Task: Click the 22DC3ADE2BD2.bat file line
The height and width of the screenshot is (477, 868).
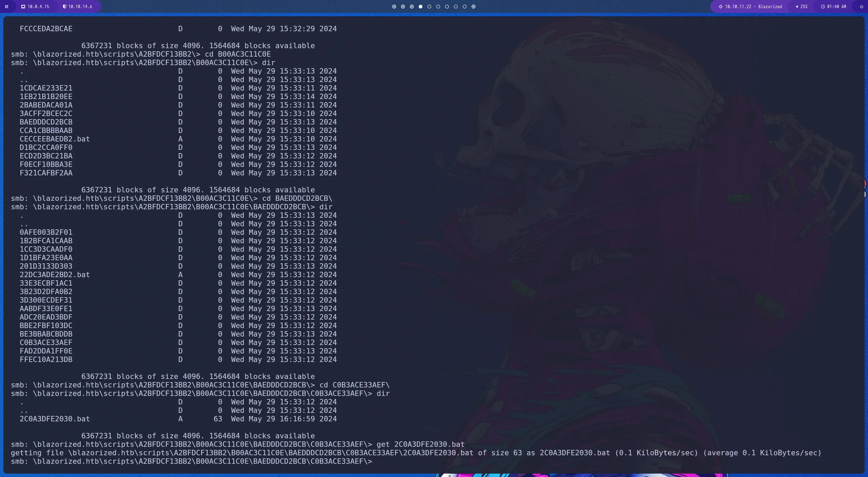Action: [x=55, y=275]
